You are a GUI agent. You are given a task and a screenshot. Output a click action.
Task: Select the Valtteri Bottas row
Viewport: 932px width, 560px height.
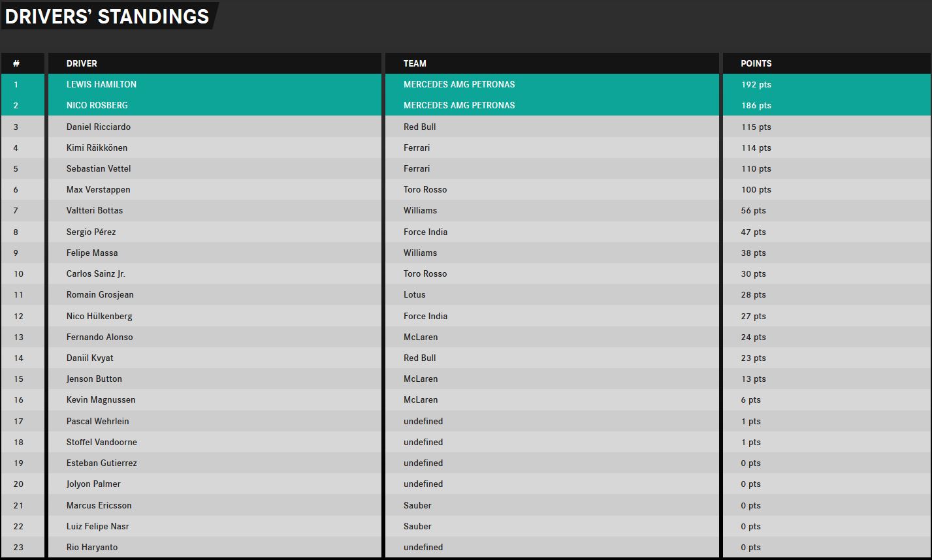[x=466, y=210]
